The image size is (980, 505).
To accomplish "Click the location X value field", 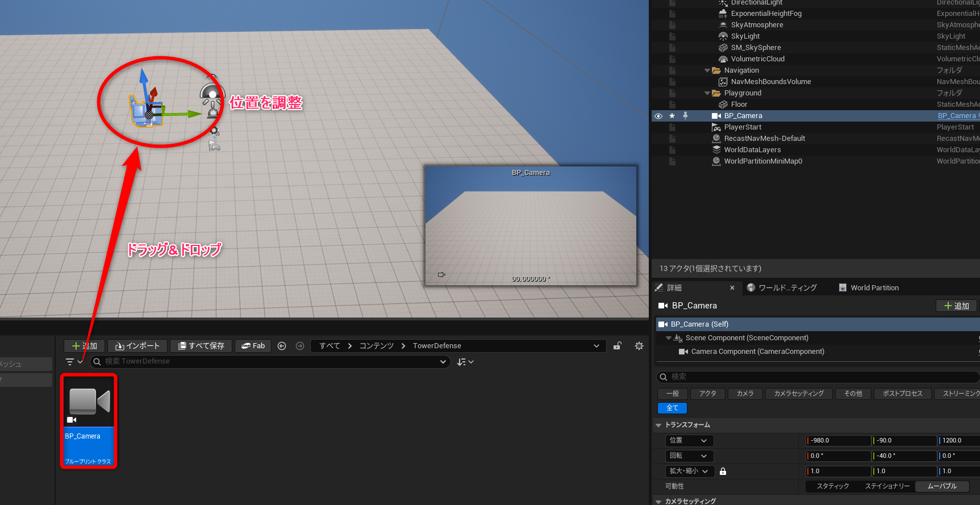I will pyautogui.click(x=839, y=441).
